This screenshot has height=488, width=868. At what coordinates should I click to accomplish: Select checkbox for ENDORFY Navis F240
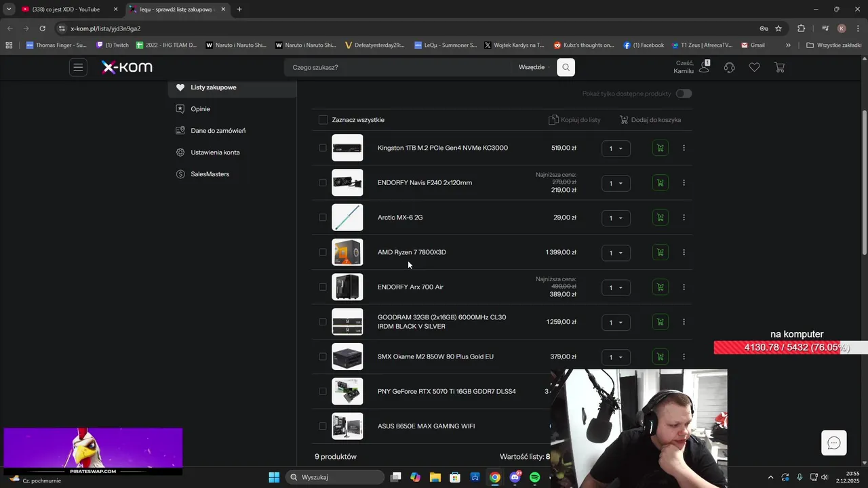point(323,183)
